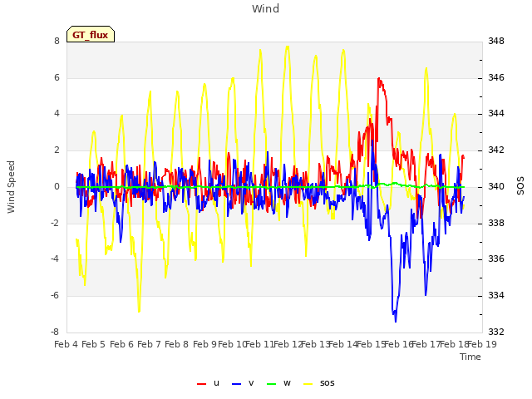Screen dimensions: 532x399
Task: Toggle the sos series legend entry
Action: point(318,383)
